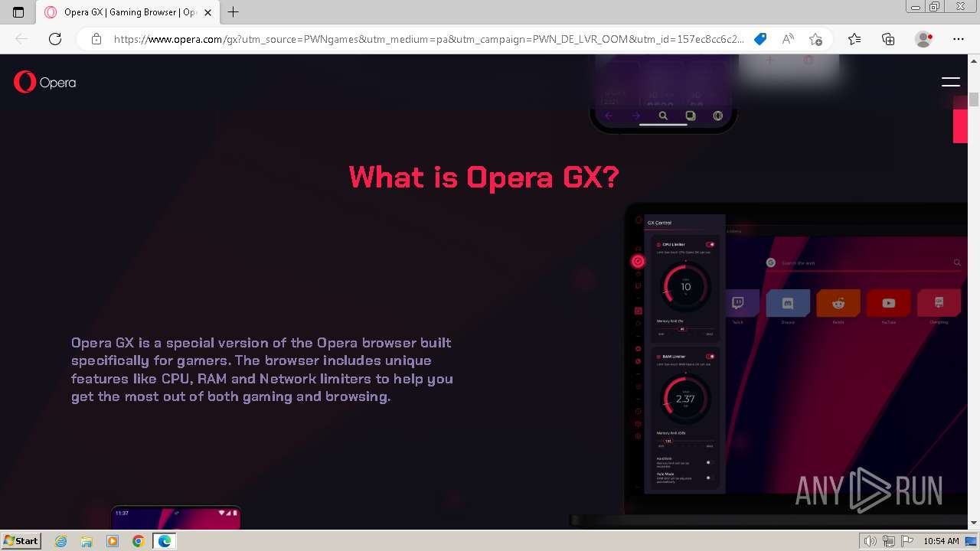Click the red side tab on page edge
This screenshot has width=980, height=551.
960,126
